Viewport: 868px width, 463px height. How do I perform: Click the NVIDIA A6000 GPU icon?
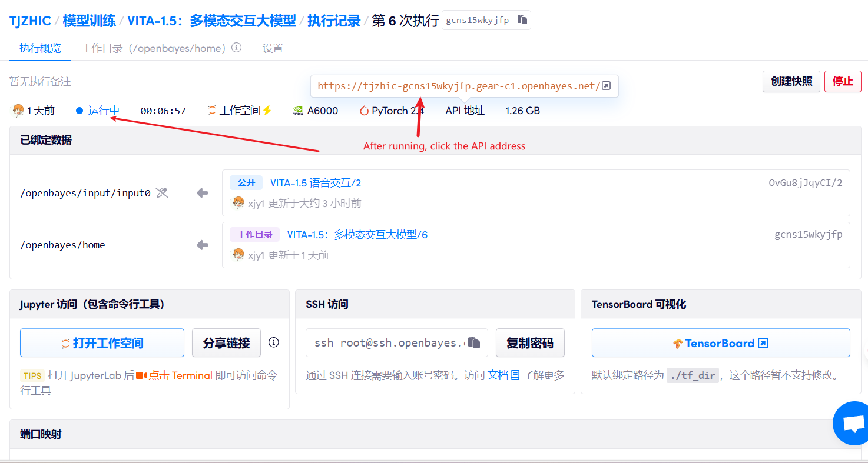298,111
